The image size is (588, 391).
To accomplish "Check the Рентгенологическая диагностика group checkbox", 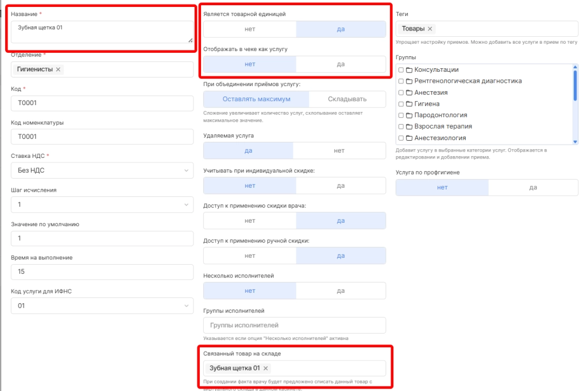I will [x=401, y=82].
